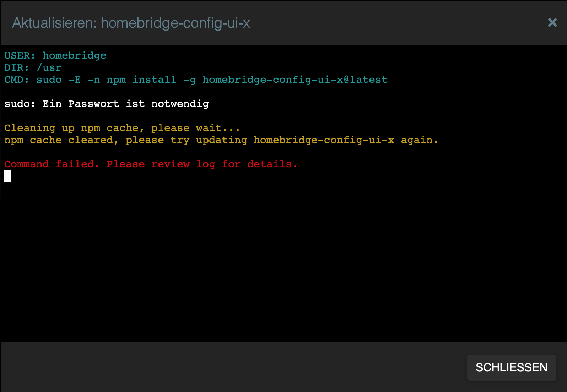
Task: Click 'Please review log for details.' message
Action: 202,164
